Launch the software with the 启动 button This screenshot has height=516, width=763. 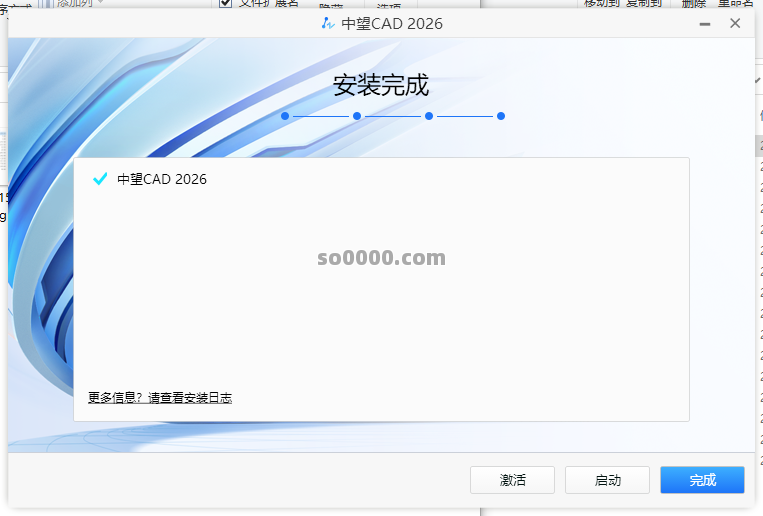pos(607,480)
